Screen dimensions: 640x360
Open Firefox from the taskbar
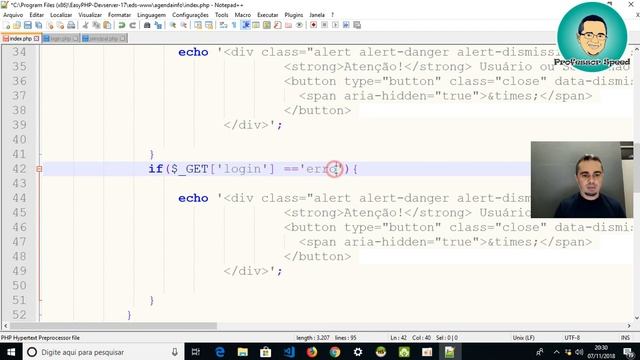point(312,352)
